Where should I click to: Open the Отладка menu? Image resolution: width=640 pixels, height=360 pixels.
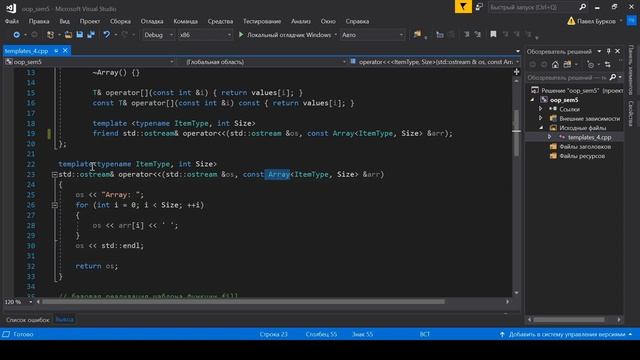152,21
